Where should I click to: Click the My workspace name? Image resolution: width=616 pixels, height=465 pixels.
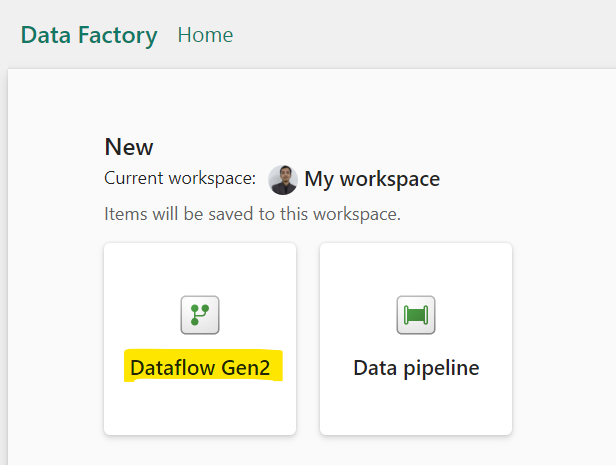(372, 179)
